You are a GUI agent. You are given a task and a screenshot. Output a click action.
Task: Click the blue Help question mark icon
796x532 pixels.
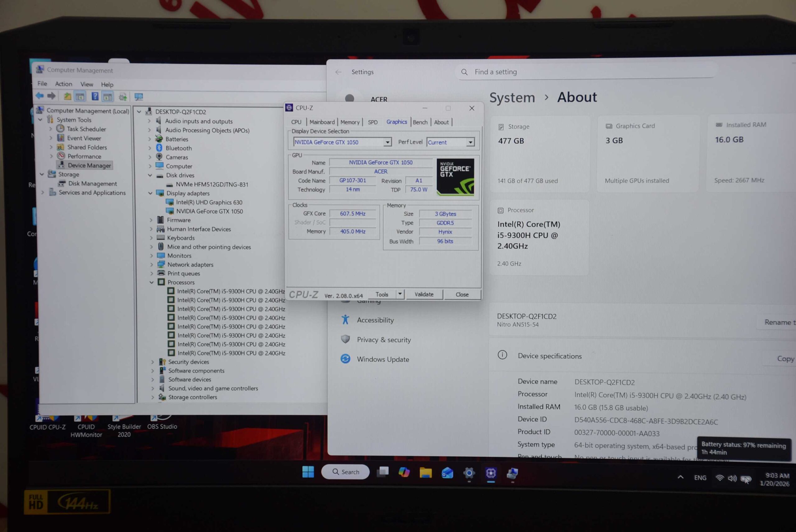[95, 97]
